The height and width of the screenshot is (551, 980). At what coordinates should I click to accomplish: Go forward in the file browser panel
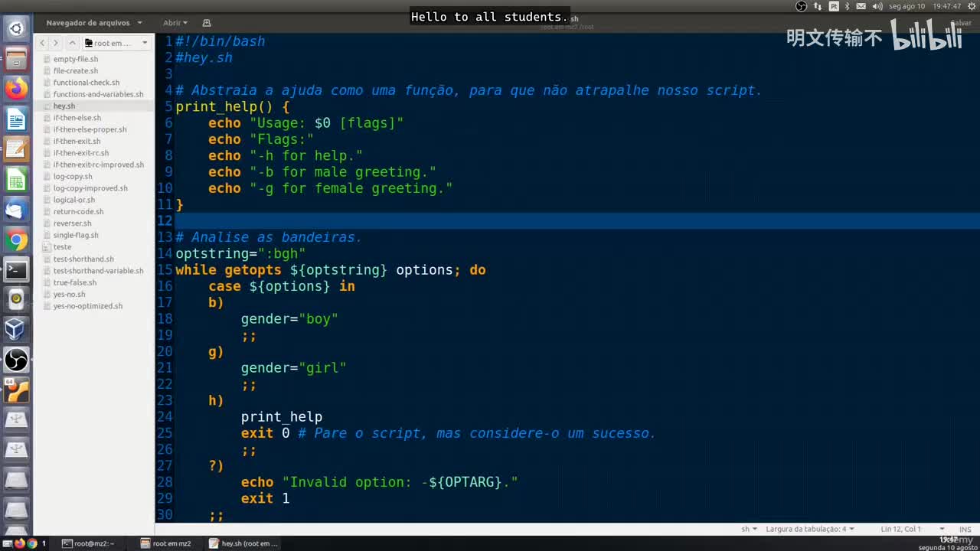point(55,43)
